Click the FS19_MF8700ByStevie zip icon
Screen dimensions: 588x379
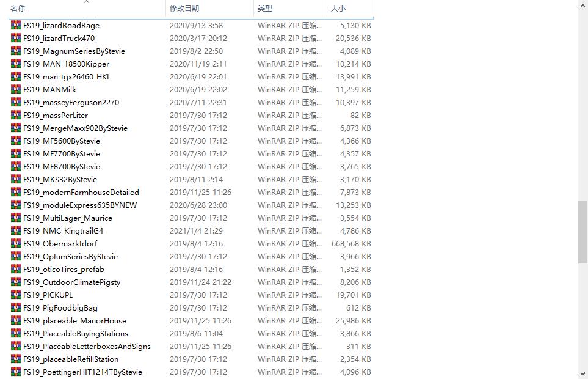(16, 166)
